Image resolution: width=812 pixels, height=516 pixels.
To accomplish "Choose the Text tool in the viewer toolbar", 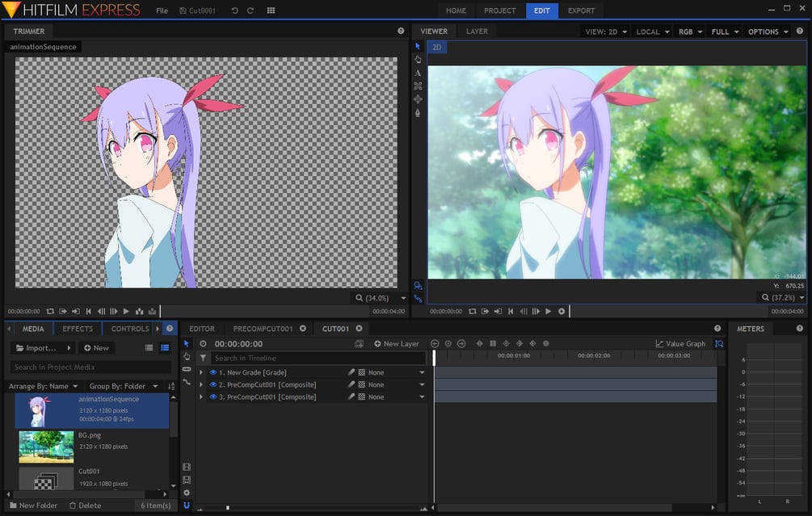I will [x=417, y=73].
